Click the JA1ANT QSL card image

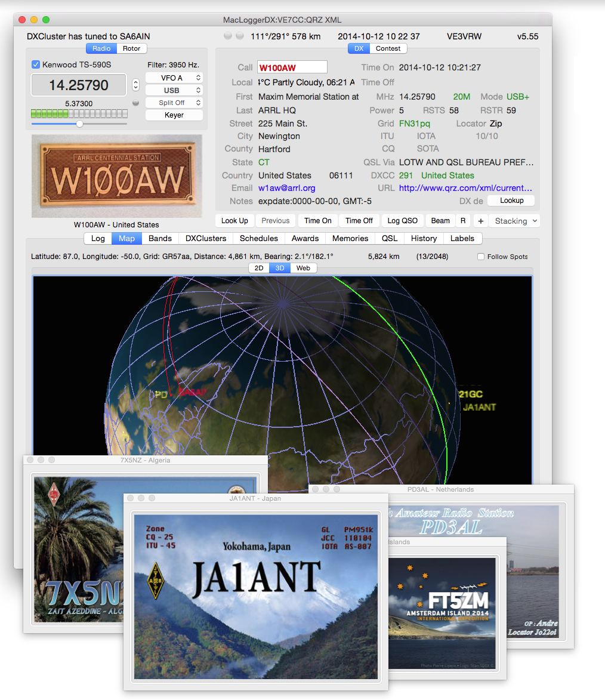tap(257, 597)
